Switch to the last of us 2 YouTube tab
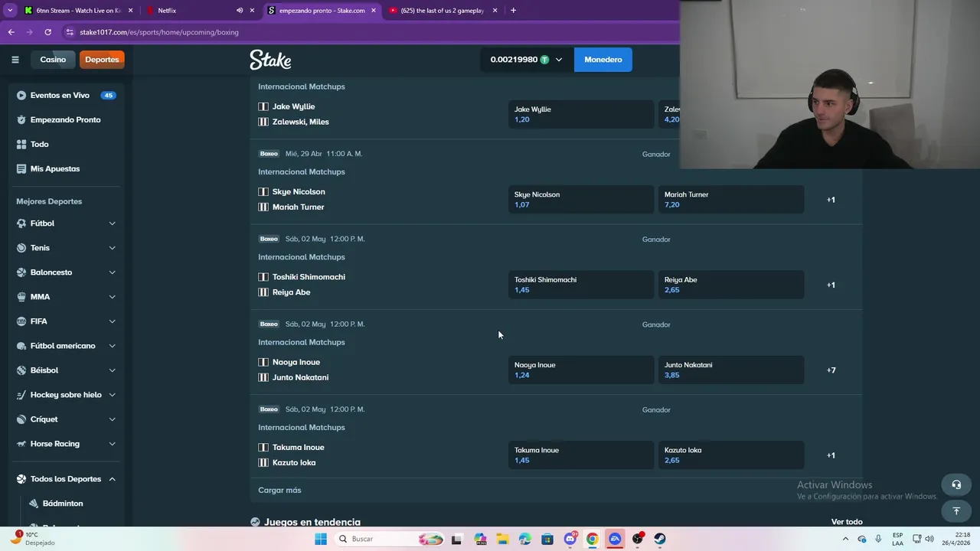The image size is (980, 551). pos(443,11)
